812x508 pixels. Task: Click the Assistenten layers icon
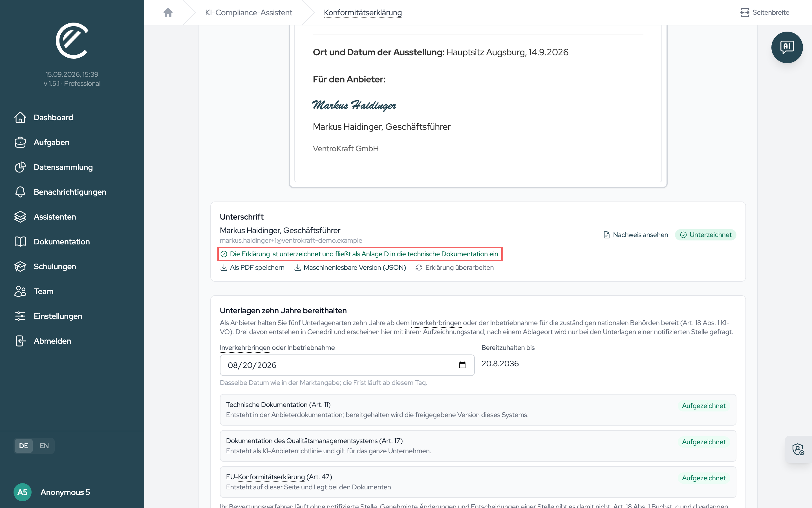[20, 217]
